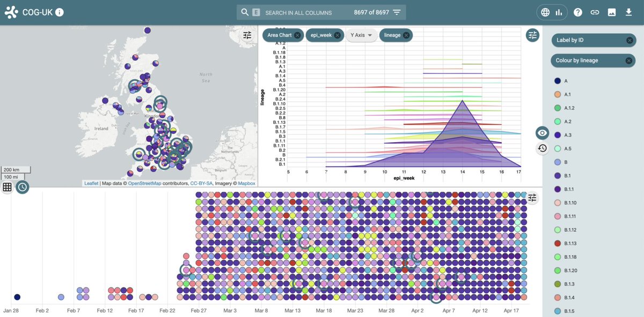Select lineage A.1.2 legend swatch
Viewport: 644px width, 317px height.
coord(557,108)
